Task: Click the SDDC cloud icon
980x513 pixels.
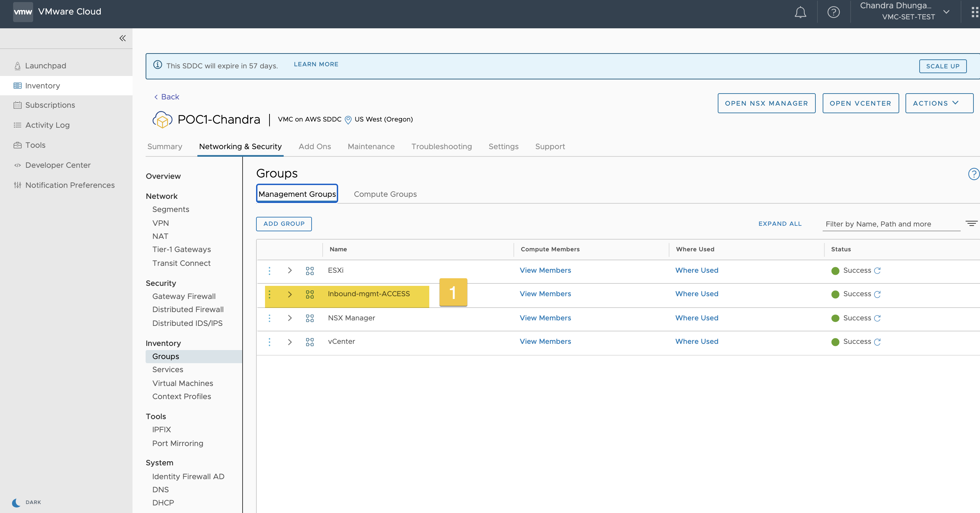Action: click(163, 119)
